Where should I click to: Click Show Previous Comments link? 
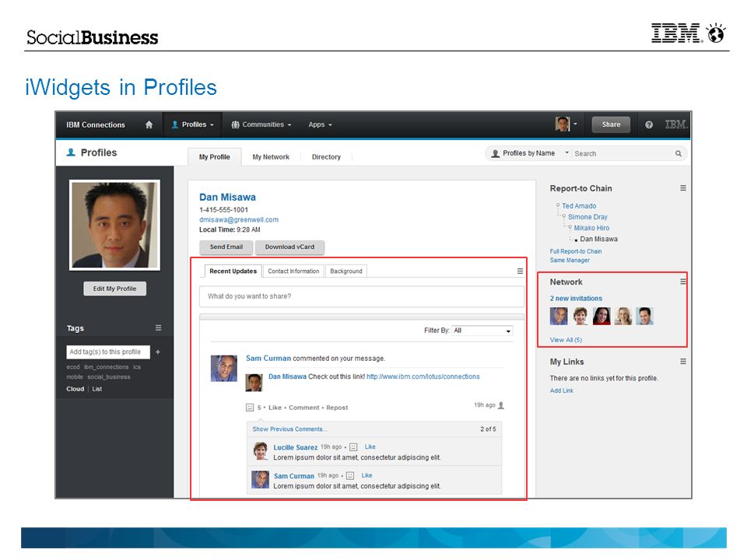click(289, 429)
